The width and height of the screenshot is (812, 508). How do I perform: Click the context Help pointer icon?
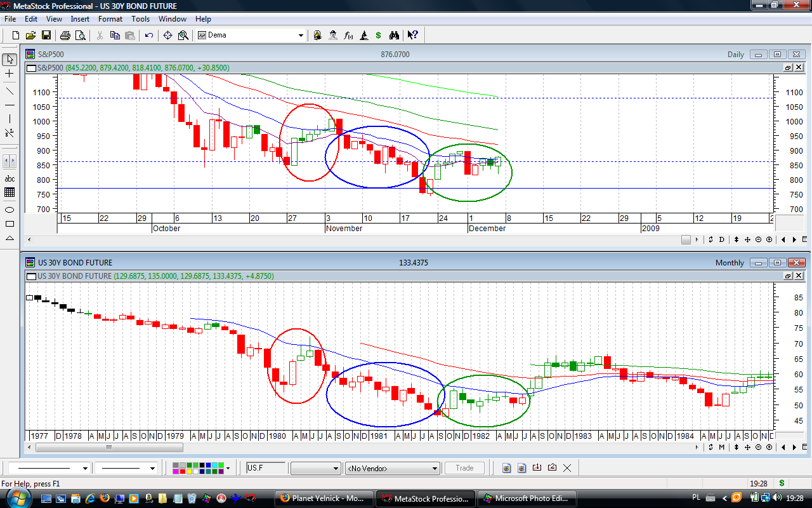pos(412,36)
